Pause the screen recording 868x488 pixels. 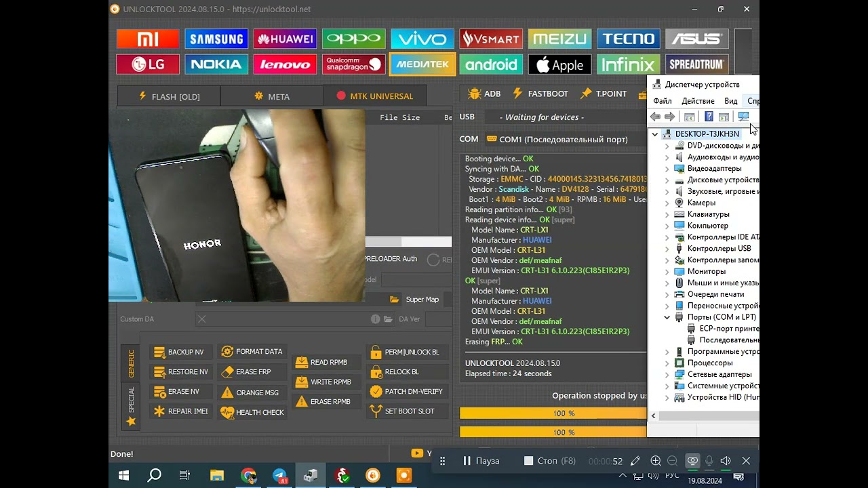[x=481, y=461]
